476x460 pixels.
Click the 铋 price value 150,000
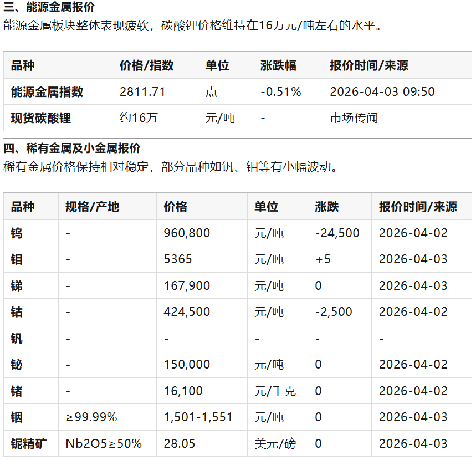click(187, 365)
